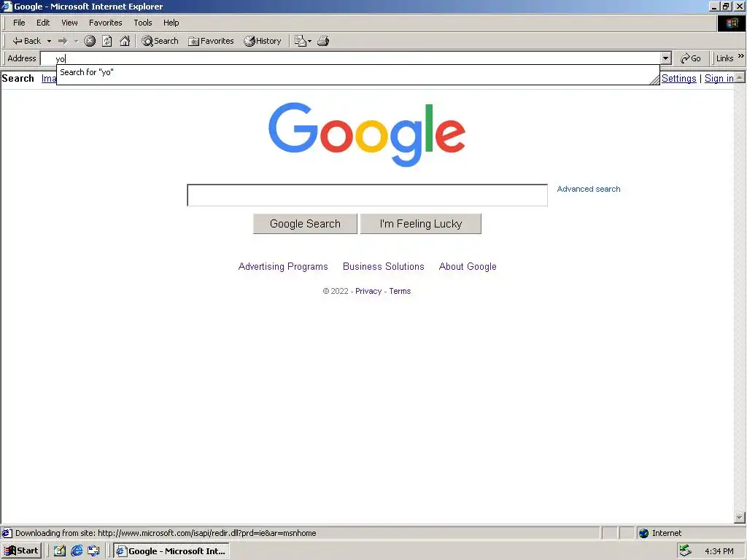Click the Windows Start button
Screen dimensions: 747x560
click(x=21, y=551)
